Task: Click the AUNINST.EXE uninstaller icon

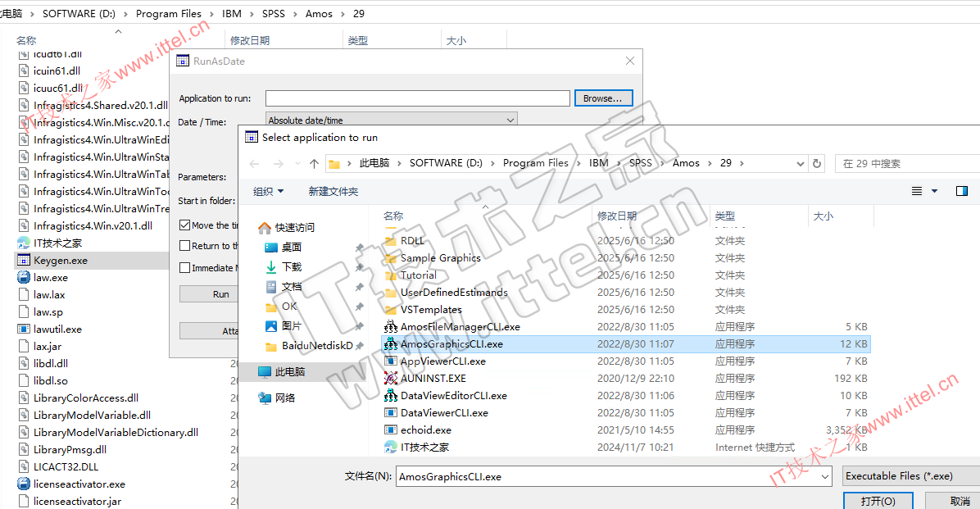Action: 391,379
